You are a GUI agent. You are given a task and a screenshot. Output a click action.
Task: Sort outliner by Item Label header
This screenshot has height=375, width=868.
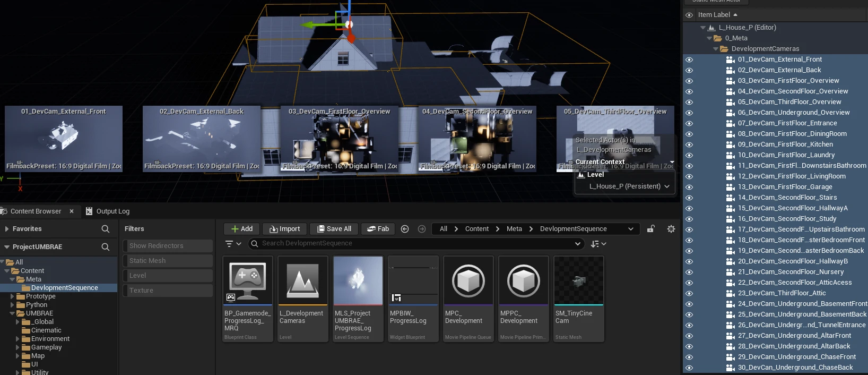714,15
